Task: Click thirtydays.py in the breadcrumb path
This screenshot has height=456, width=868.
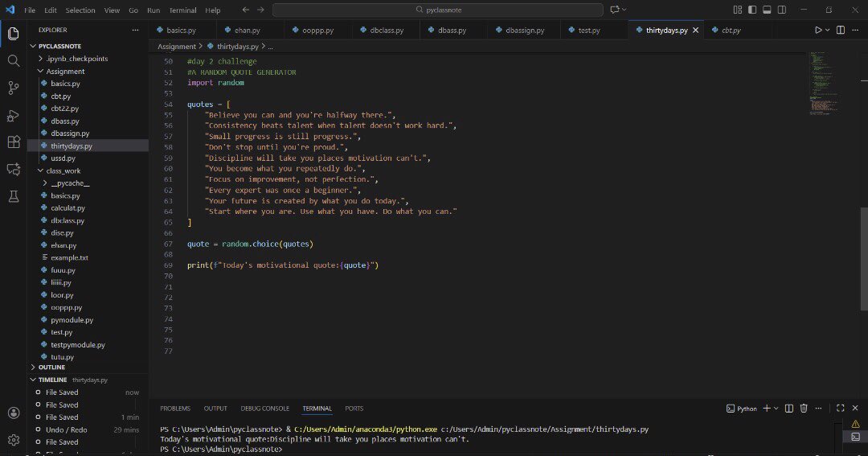Action: [x=237, y=47]
